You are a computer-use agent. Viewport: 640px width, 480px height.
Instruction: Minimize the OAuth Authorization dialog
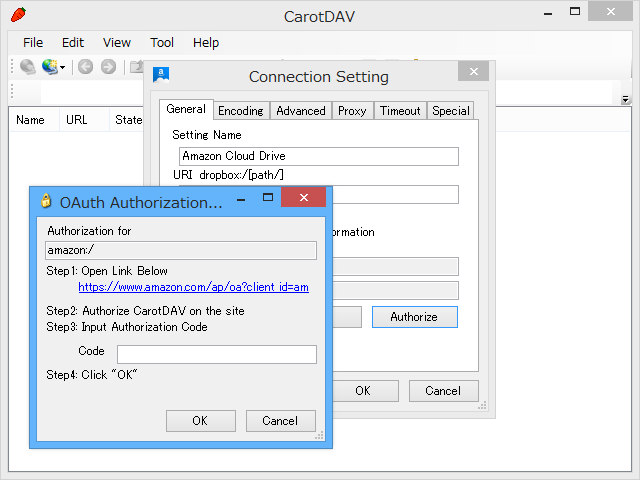tap(241, 200)
